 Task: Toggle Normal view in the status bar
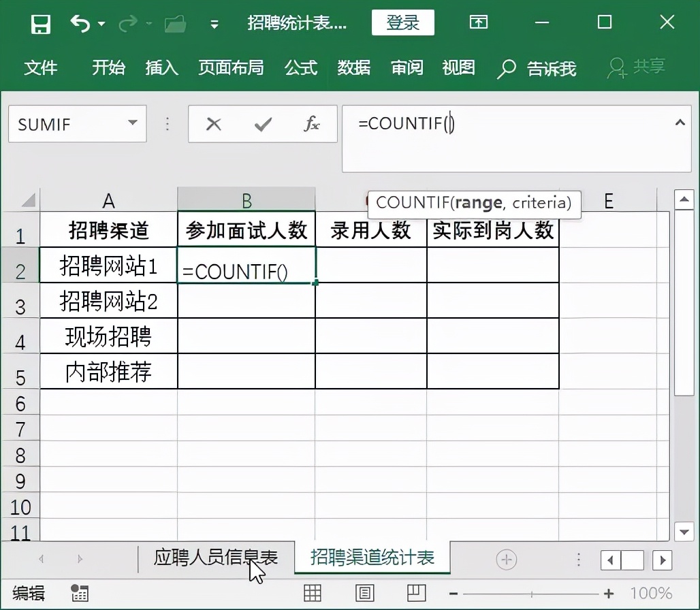point(313,594)
